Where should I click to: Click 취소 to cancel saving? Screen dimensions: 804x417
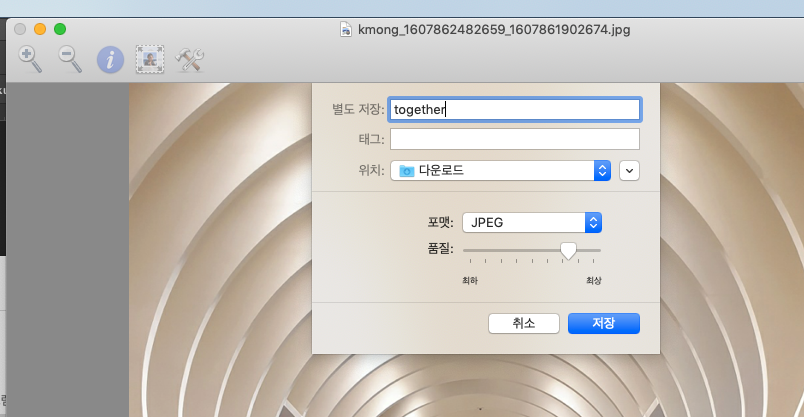click(x=524, y=323)
